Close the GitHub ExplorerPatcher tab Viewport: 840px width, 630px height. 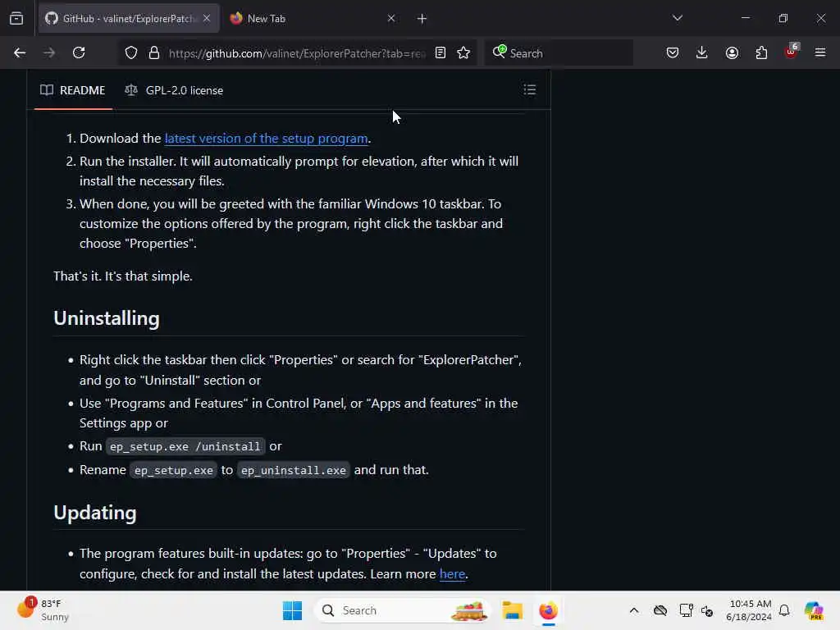[x=207, y=18]
